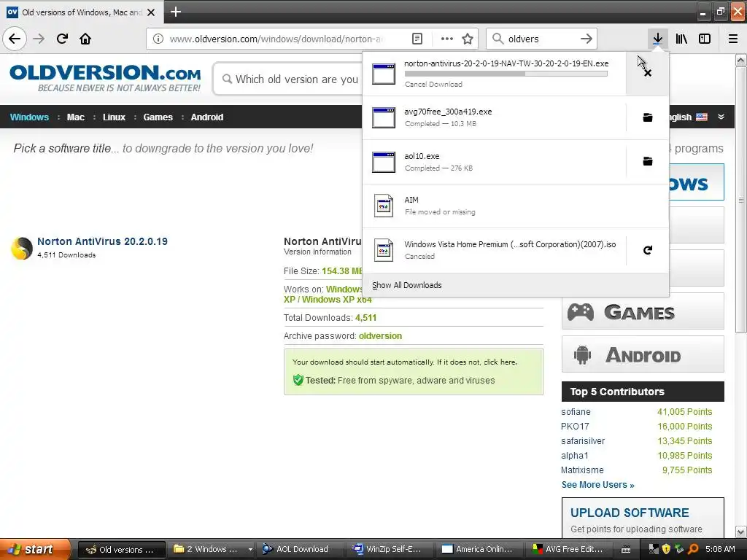Open containing folder for avg70free_300a419.exe
Screen dimensions: 747x560
point(648,117)
